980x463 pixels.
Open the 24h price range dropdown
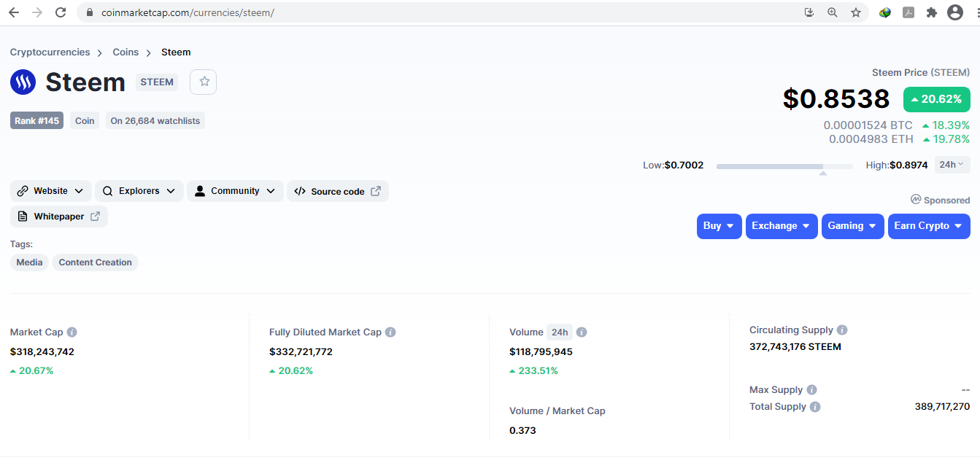pyautogui.click(x=952, y=165)
